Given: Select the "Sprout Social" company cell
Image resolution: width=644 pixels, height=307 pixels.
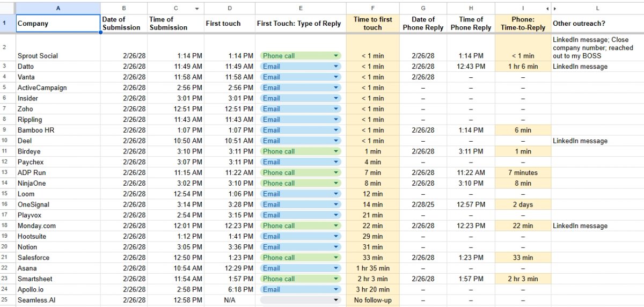Looking at the screenshot, I should pyautogui.click(x=58, y=48).
